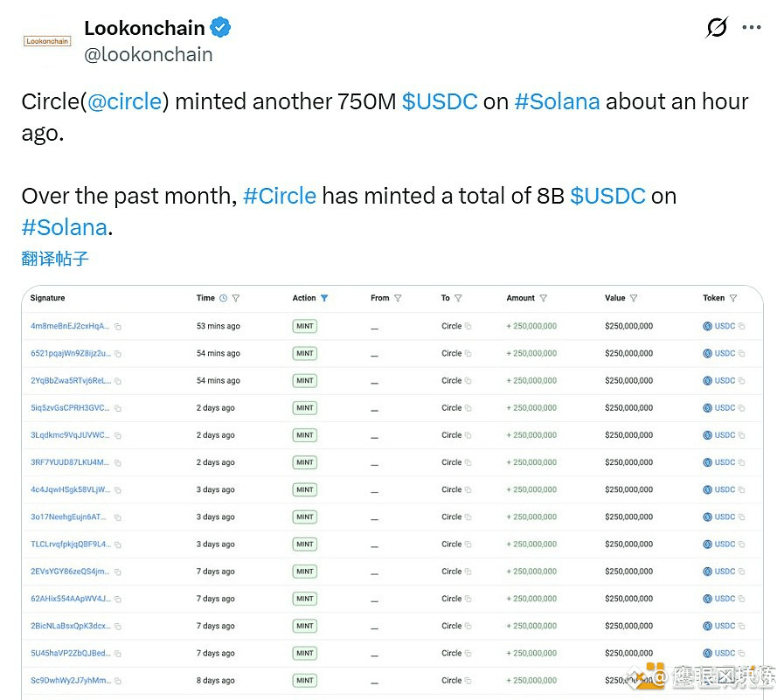The width and height of the screenshot is (784, 700).
Task: Open the active Action column filter
Action: point(324,298)
